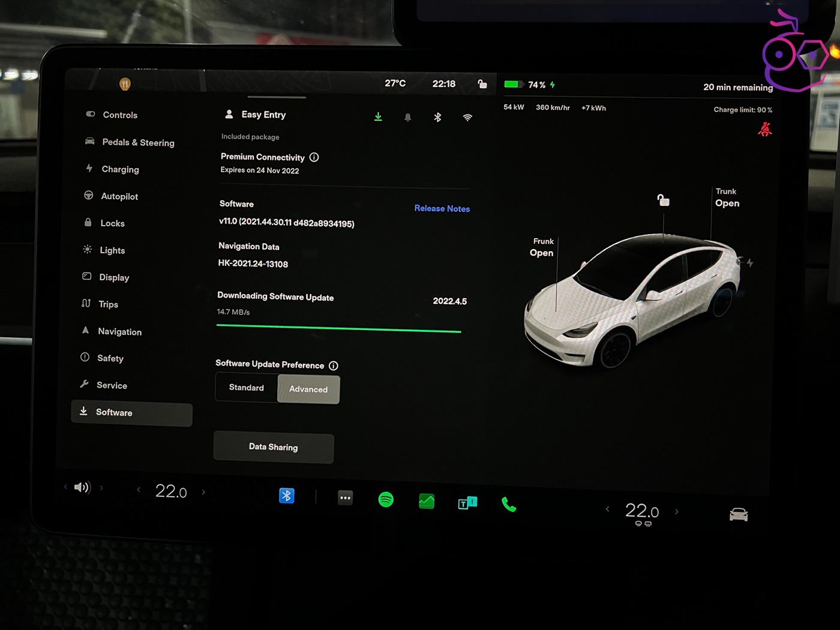Open the stocks chart app icon
This screenshot has width=840, height=630.
[x=427, y=501]
